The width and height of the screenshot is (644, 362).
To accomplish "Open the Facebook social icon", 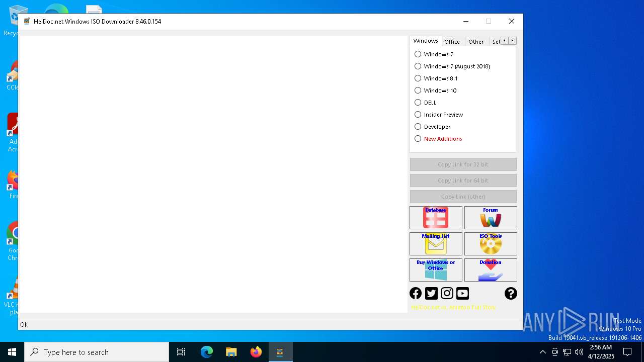I will pyautogui.click(x=416, y=294).
